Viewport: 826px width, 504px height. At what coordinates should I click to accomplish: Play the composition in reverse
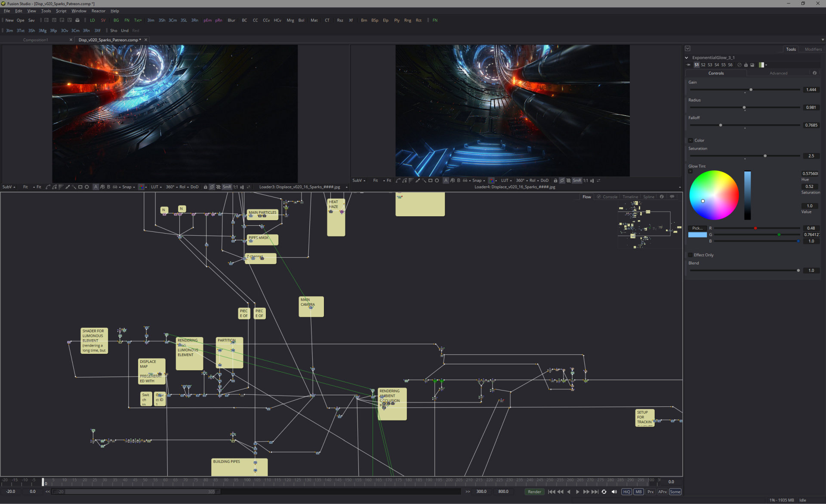(x=569, y=492)
